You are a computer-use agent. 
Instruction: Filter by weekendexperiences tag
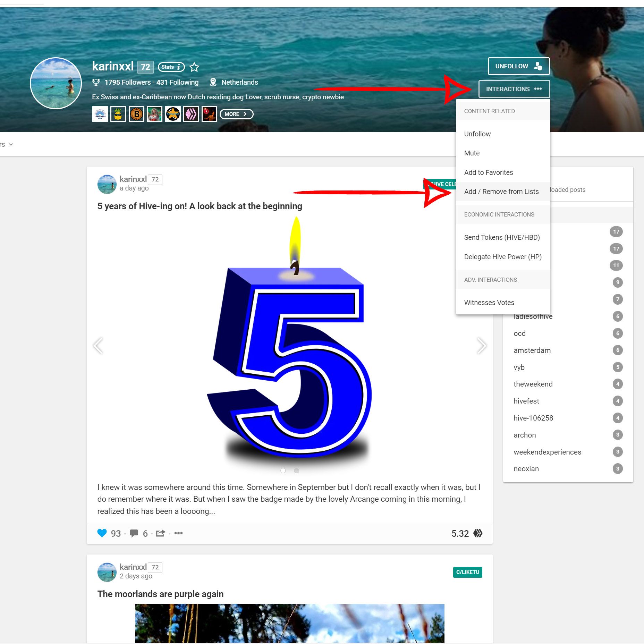[547, 452]
